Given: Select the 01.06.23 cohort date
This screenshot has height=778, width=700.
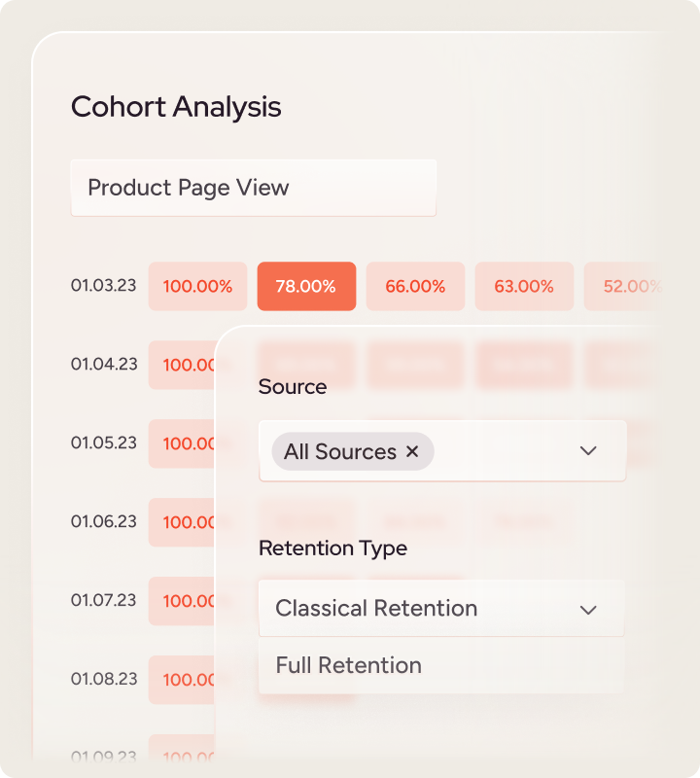Looking at the screenshot, I should point(103,521).
